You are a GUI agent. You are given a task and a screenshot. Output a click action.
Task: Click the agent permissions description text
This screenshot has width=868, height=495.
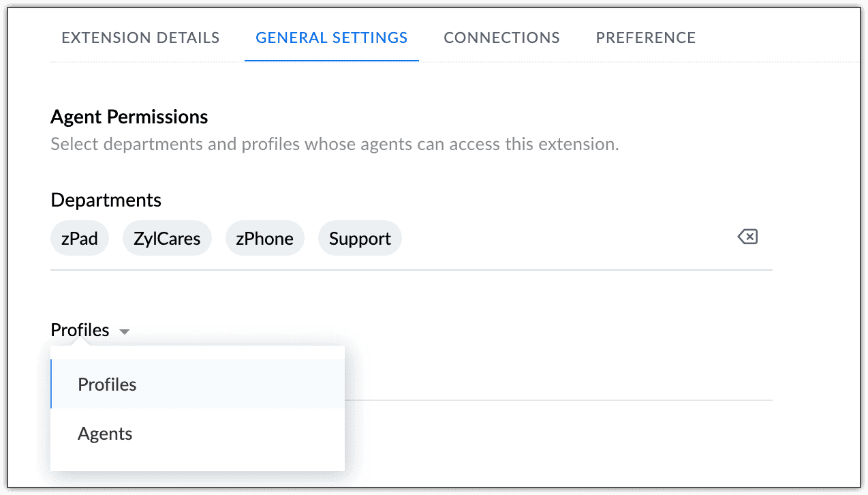coord(335,145)
